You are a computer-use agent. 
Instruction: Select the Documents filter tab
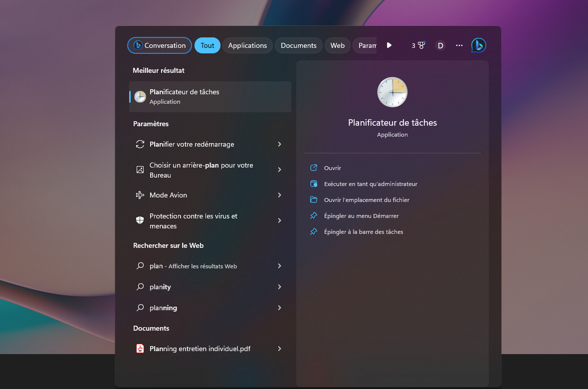click(298, 45)
